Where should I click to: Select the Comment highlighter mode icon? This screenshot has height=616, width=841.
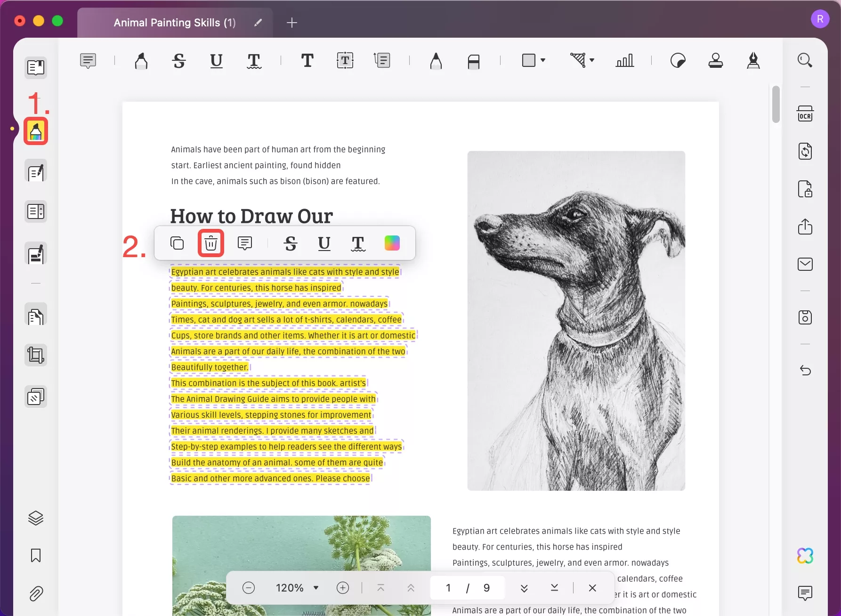point(36,131)
